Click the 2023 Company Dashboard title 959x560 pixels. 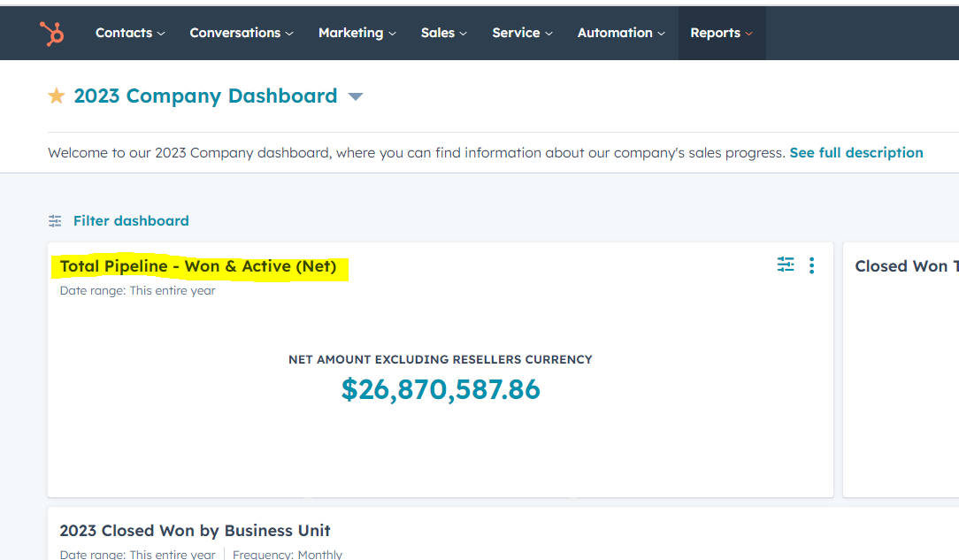[x=205, y=96]
